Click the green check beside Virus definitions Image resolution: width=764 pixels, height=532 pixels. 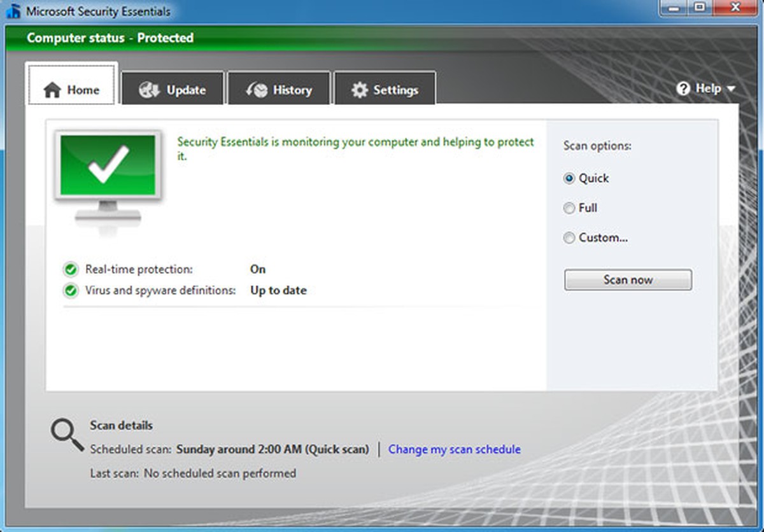click(70, 290)
